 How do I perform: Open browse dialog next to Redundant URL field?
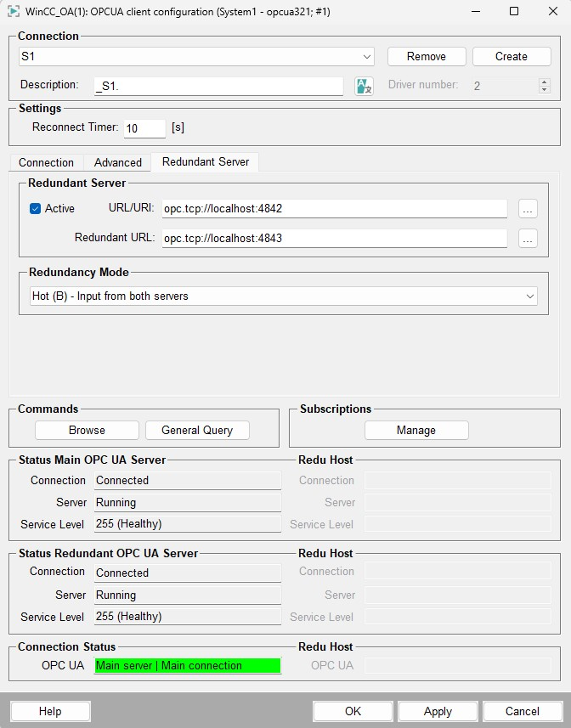528,239
